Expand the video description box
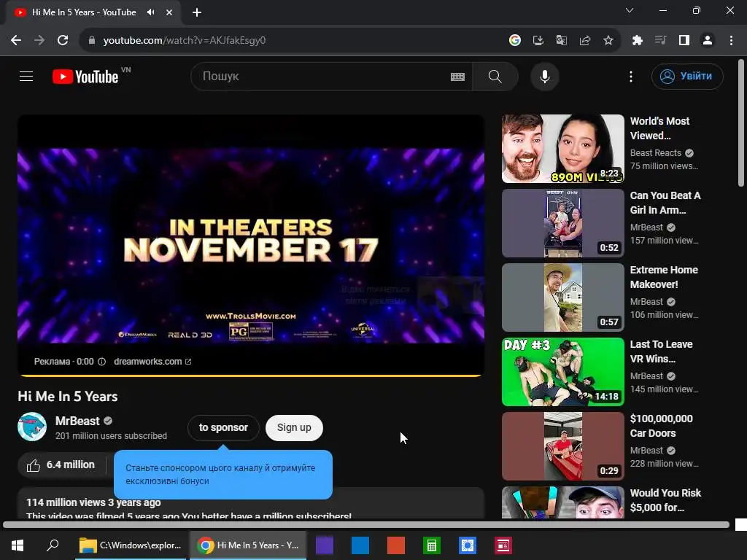Screen dimensions: 747x560 point(251,503)
